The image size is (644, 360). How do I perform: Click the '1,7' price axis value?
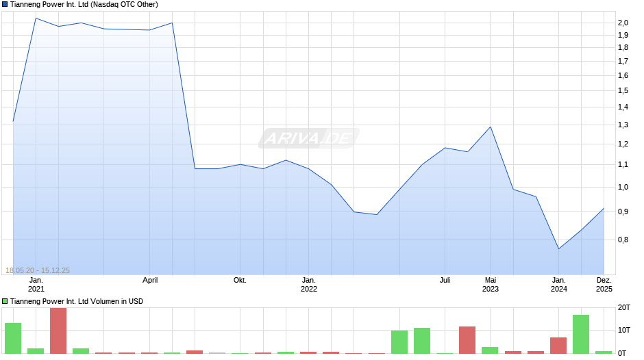tap(623, 62)
